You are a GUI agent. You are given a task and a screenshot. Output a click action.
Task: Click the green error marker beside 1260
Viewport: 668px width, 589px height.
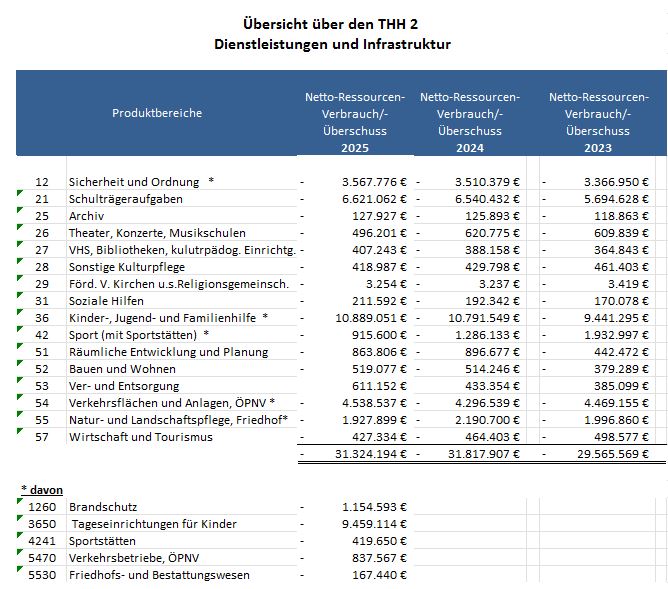21,502
